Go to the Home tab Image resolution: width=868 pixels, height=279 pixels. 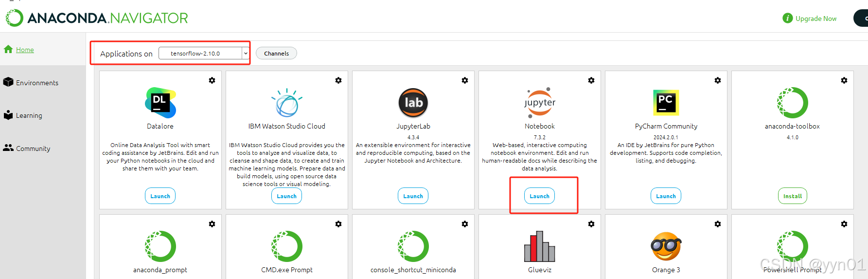pyautogui.click(x=43, y=49)
